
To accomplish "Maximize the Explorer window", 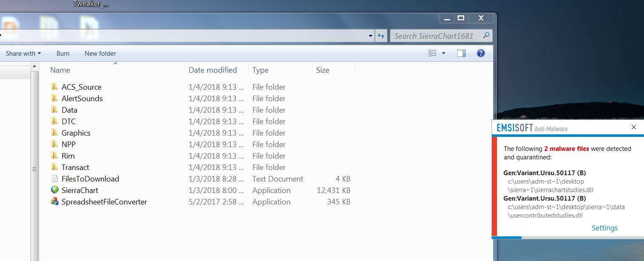I will [460, 18].
